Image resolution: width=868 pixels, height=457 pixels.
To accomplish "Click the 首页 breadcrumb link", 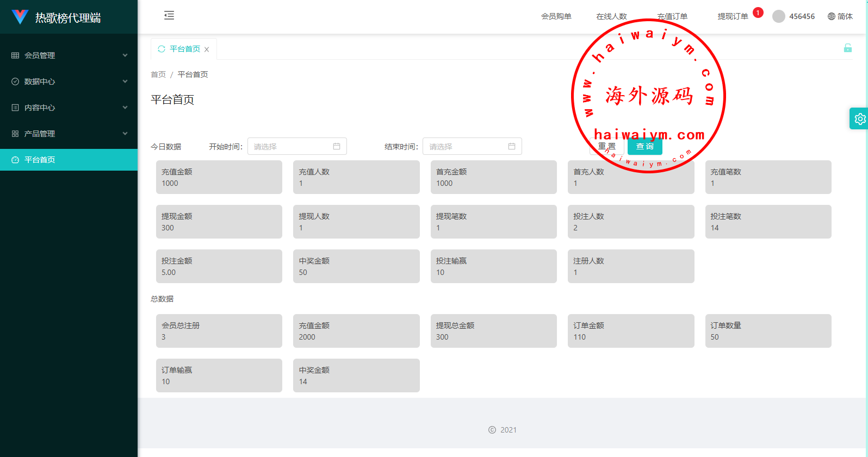I will pyautogui.click(x=158, y=74).
